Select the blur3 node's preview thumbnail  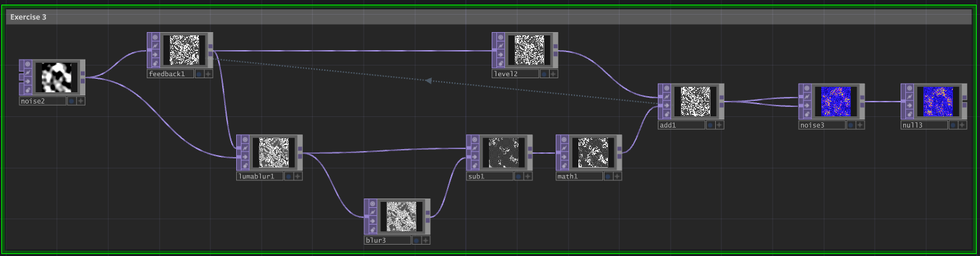tap(402, 216)
